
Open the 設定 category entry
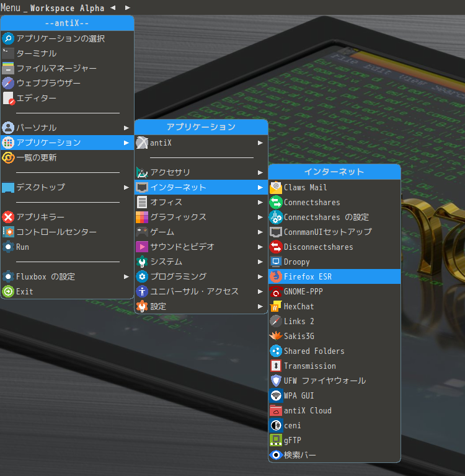[x=201, y=306]
